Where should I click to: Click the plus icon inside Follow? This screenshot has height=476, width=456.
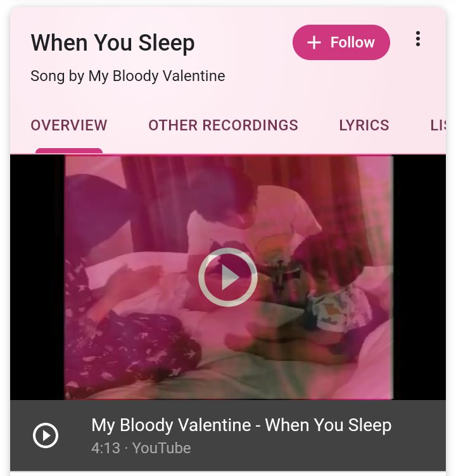click(x=314, y=42)
